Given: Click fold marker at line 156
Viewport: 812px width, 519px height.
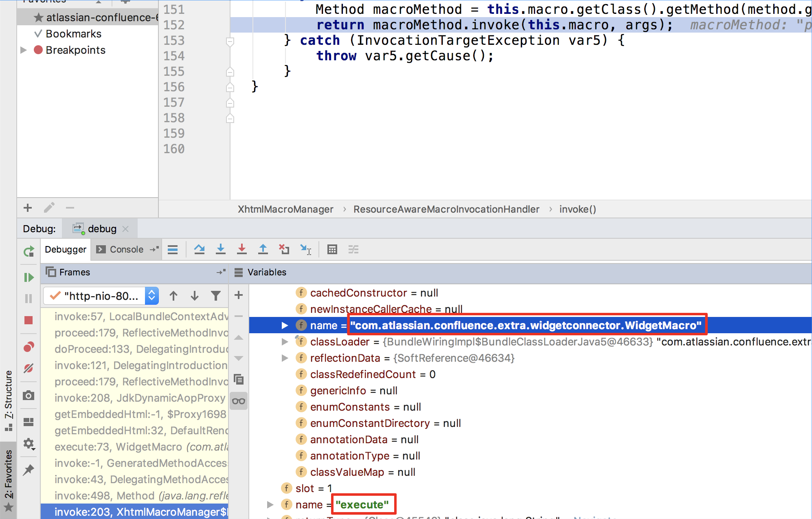Looking at the screenshot, I should click(x=230, y=87).
